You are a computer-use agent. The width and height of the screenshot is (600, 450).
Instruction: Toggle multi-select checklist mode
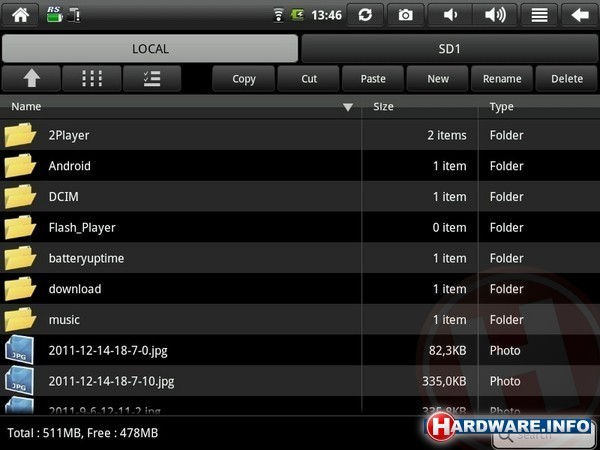click(x=152, y=79)
